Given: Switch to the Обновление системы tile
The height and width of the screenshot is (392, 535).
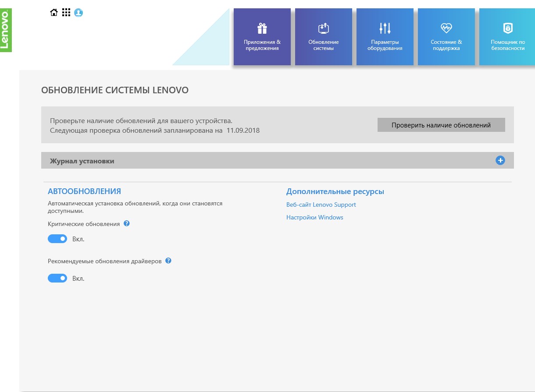Looking at the screenshot, I should click(324, 37).
